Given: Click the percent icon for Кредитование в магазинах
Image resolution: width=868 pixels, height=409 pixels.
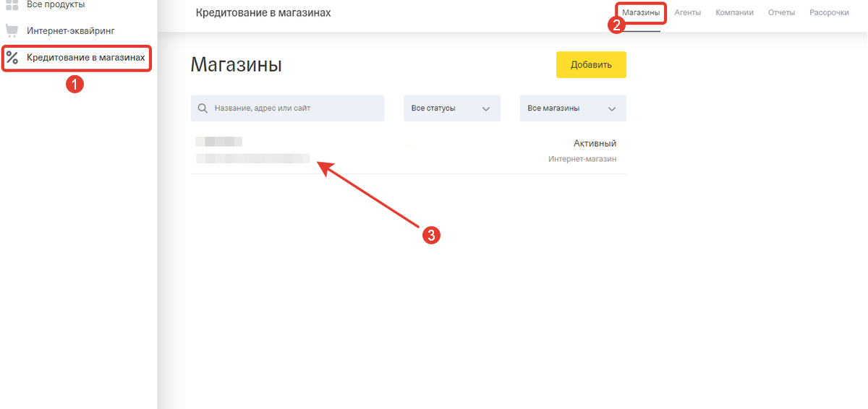Looking at the screenshot, I should pos(12,58).
